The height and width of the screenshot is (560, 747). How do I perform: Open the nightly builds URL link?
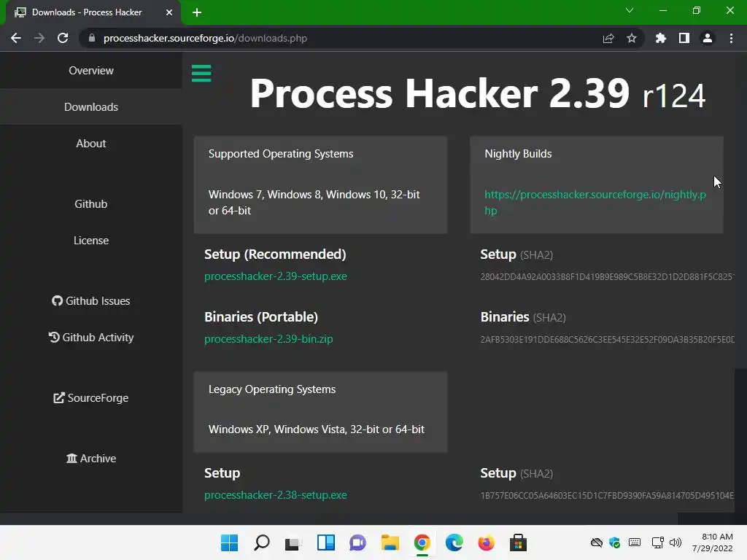(595, 203)
